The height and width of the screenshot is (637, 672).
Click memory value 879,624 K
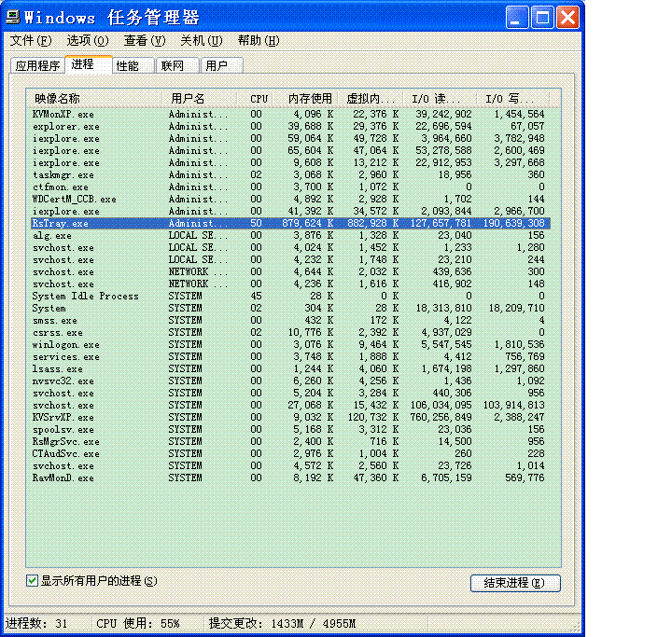pyautogui.click(x=307, y=223)
